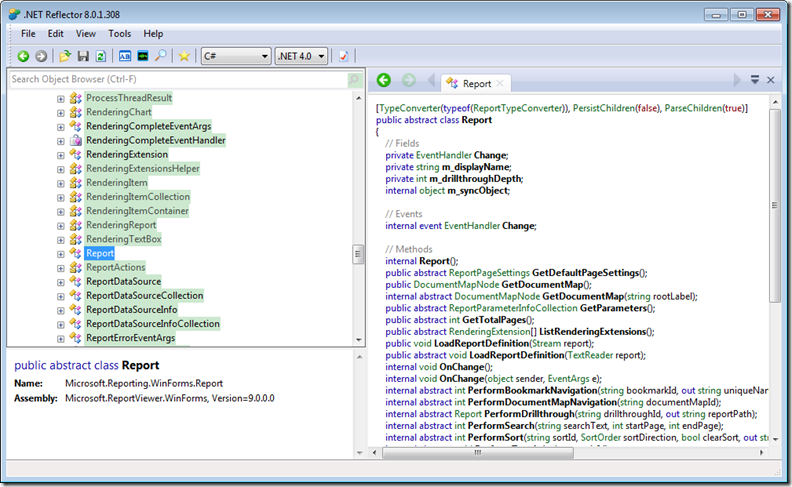The width and height of the screenshot is (792, 487).
Task: Expand the Report tree node
Action: click(x=61, y=254)
